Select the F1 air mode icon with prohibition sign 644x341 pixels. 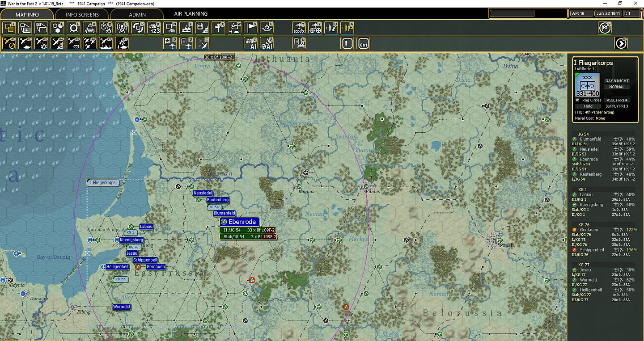tap(10, 43)
